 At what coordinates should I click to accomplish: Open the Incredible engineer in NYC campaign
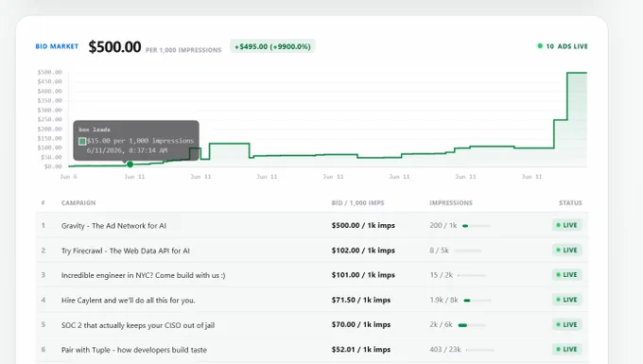click(143, 275)
